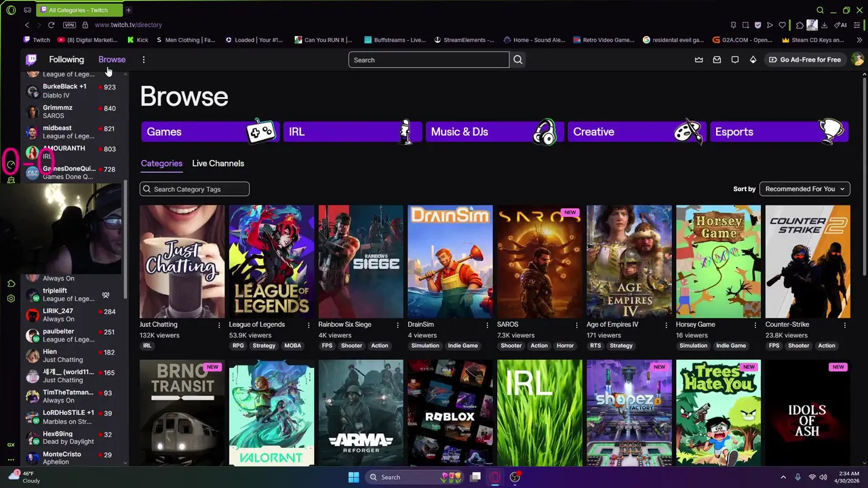
Task: Click the site padlock security icon
Action: point(85,25)
